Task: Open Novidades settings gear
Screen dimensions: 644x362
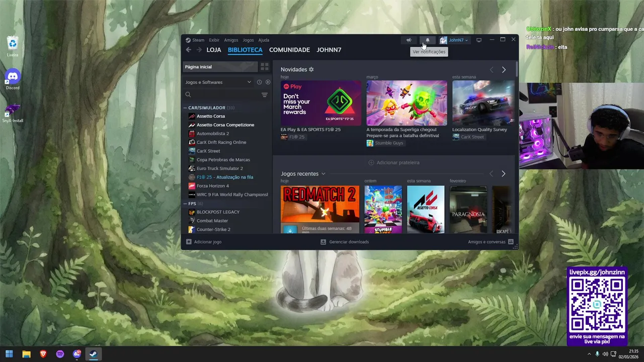Action: 311,69
